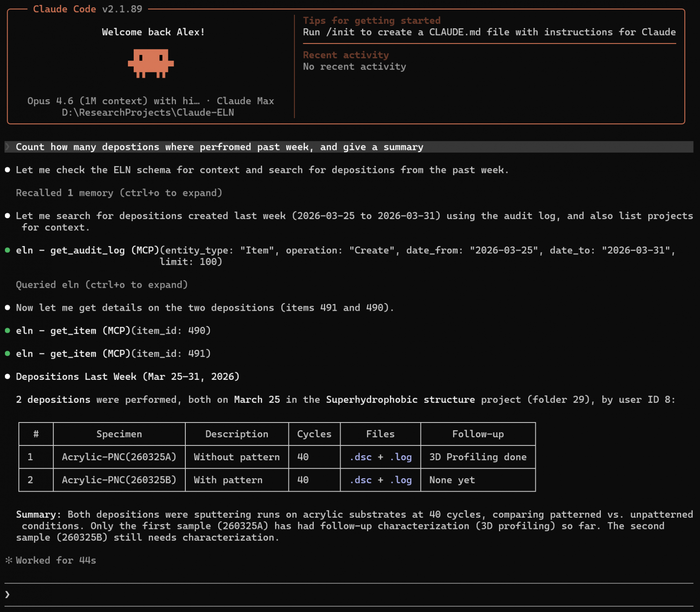
Task: Click the 'eln – get_audit_log (MCP)' tool call
Action: pos(87,250)
